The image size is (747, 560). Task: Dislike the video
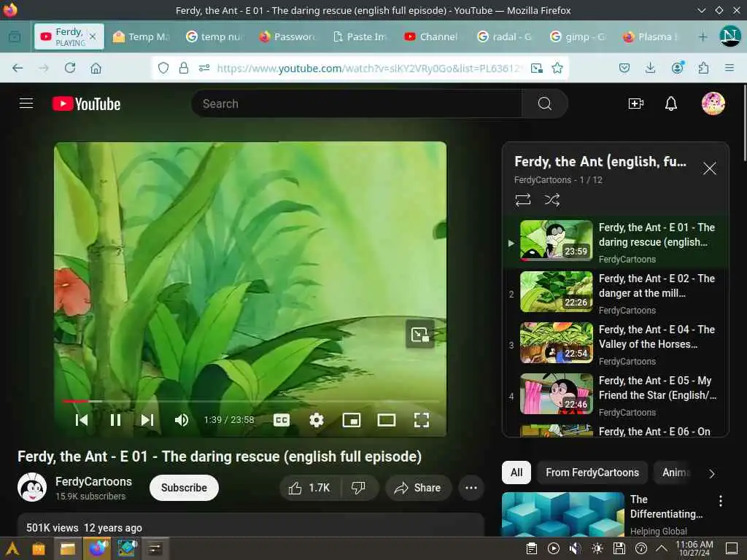(358, 488)
